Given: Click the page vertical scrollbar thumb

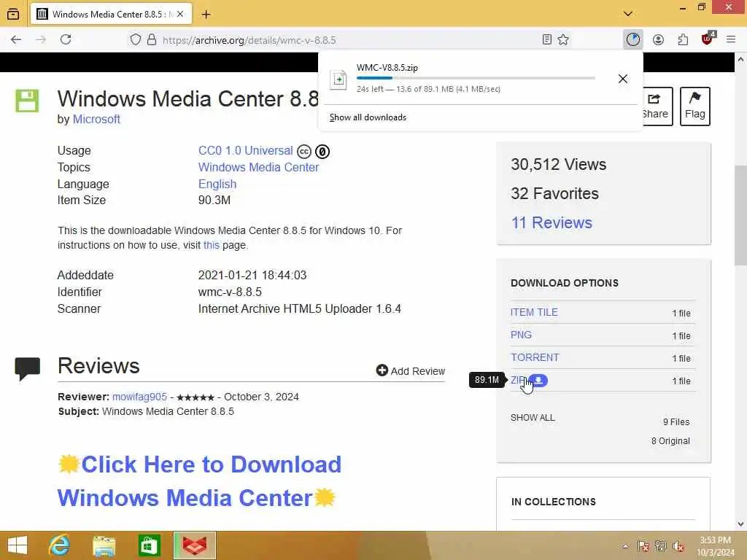Looking at the screenshot, I should point(741,215).
